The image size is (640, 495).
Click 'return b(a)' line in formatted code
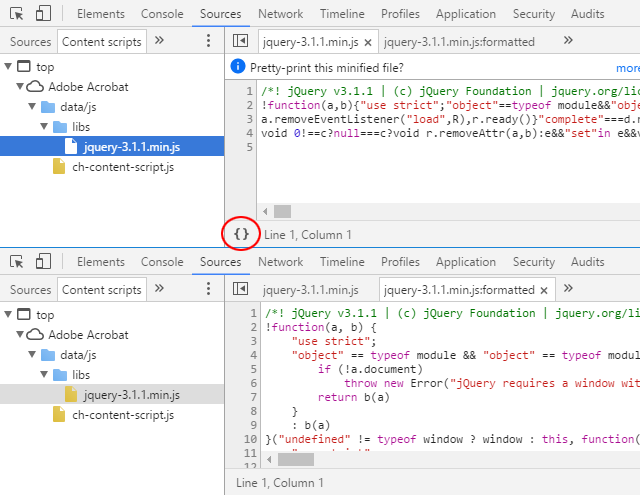click(x=353, y=397)
